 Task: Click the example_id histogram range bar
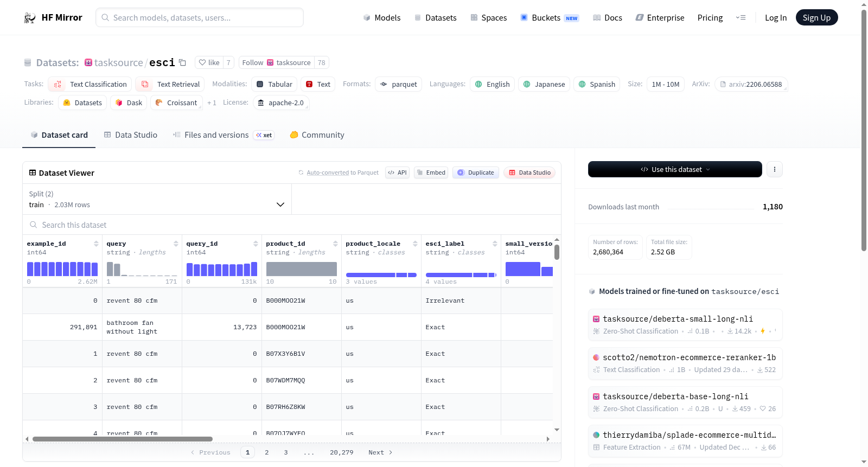(x=62, y=269)
